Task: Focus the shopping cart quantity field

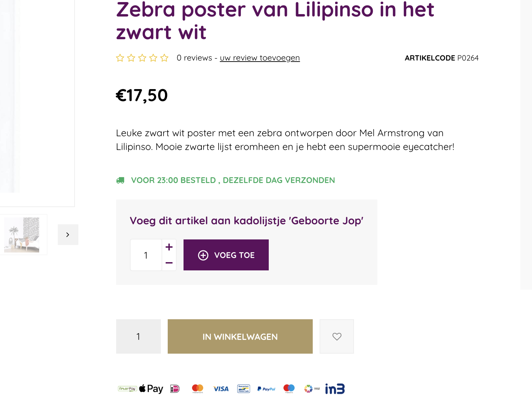Action: pos(138,336)
